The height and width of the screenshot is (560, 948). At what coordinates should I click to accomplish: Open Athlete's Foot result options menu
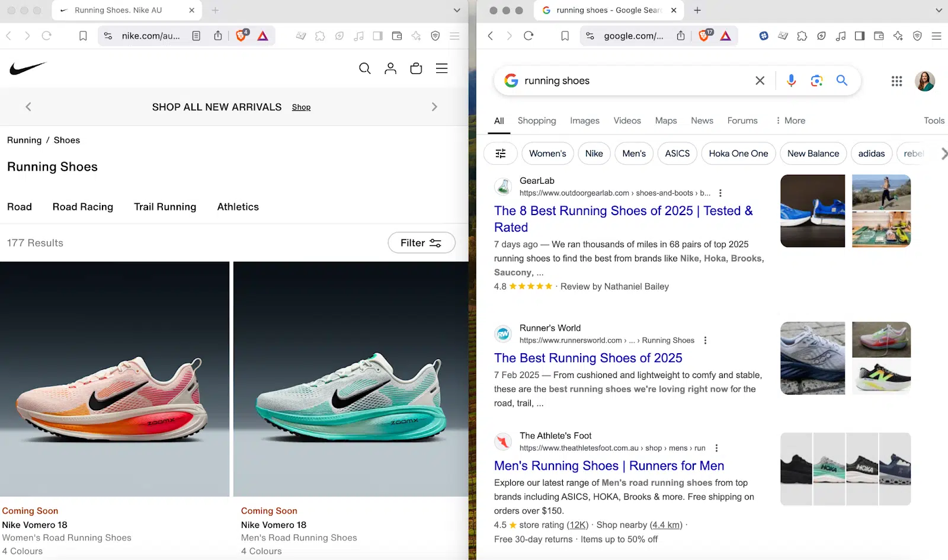coord(716,449)
